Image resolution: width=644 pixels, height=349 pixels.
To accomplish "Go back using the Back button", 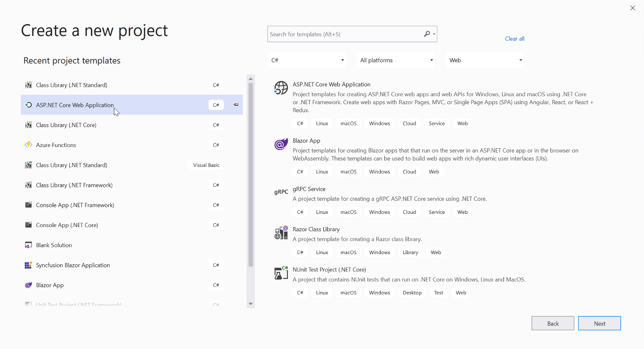I will click(x=553, y=323).
